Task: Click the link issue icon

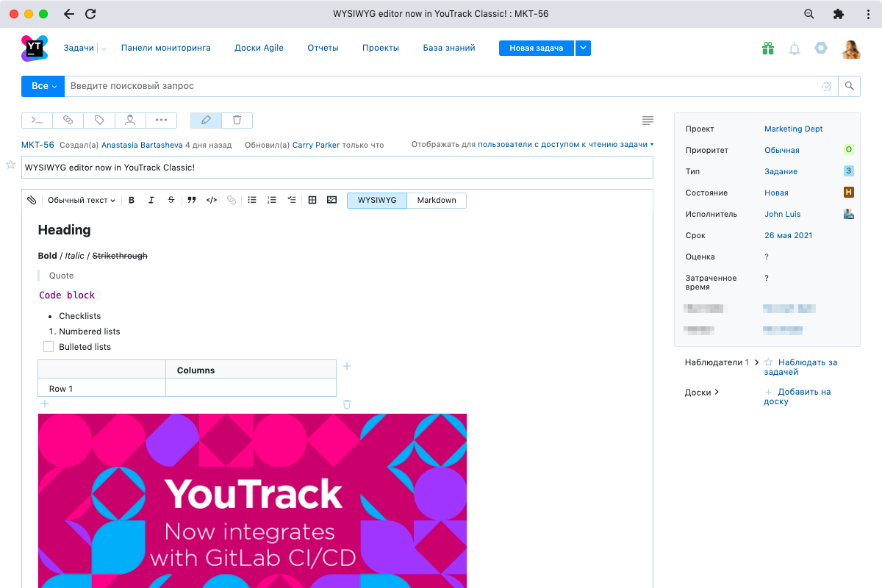Action: [68, 120]
